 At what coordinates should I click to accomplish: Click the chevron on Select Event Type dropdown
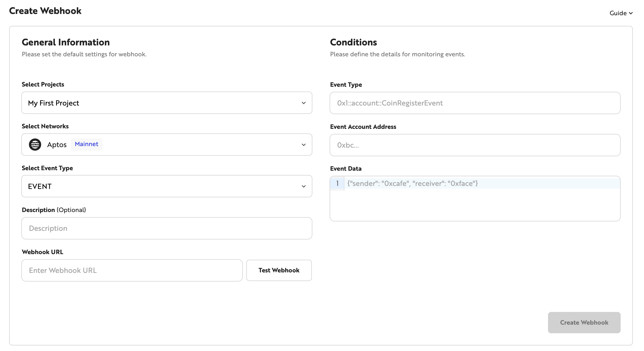303,186
